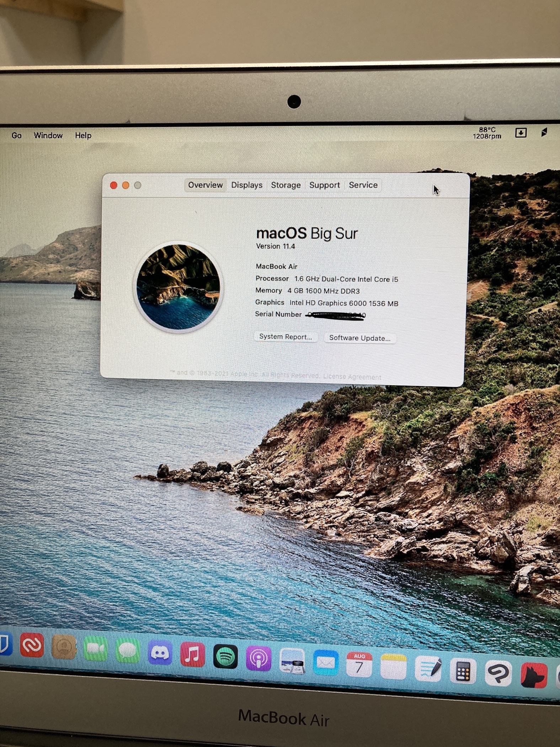
Task: Click the Software Update button
Action: coord(359,338)
